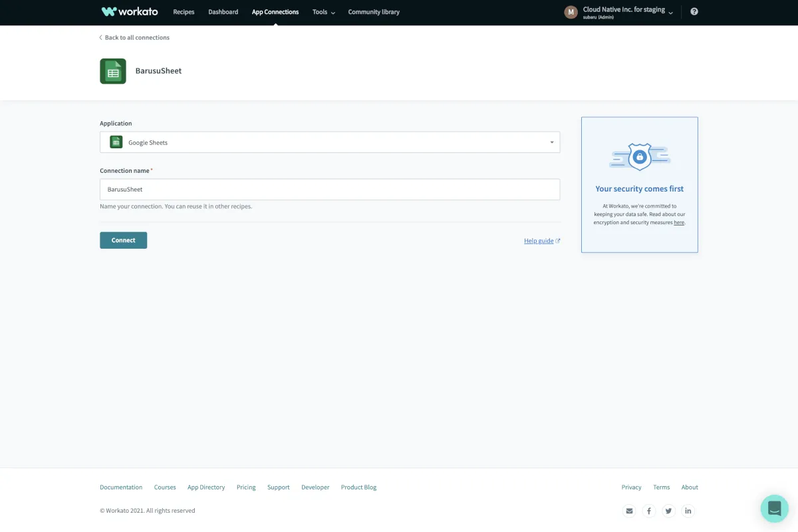The height and width of the screenshot is (532, 798).
Task: Open the Help guide link
Action: pos(542,241)
